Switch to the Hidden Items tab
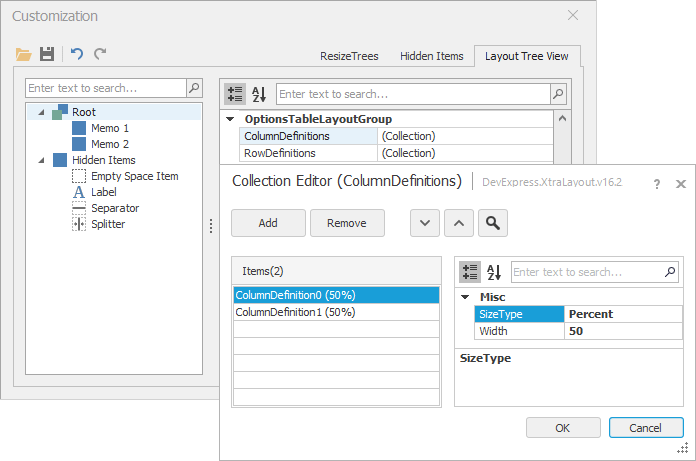 point(430,56)
